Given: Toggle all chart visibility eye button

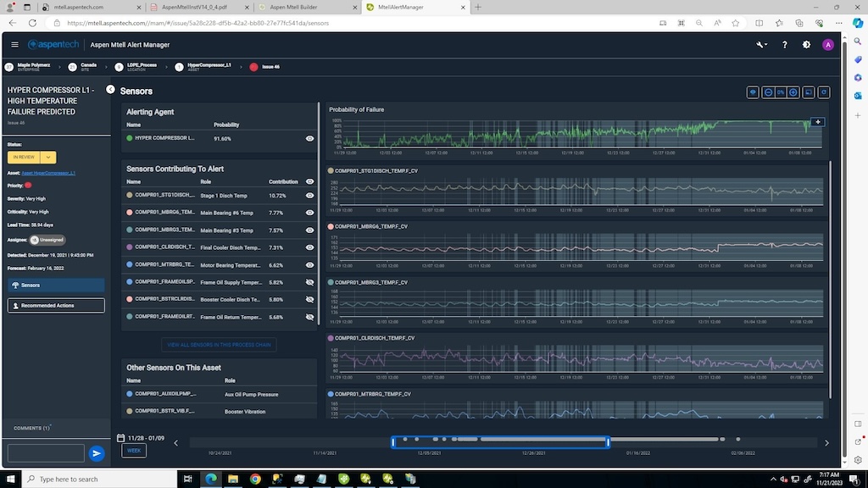Looking at the screenshot, I should coord(753,92).
